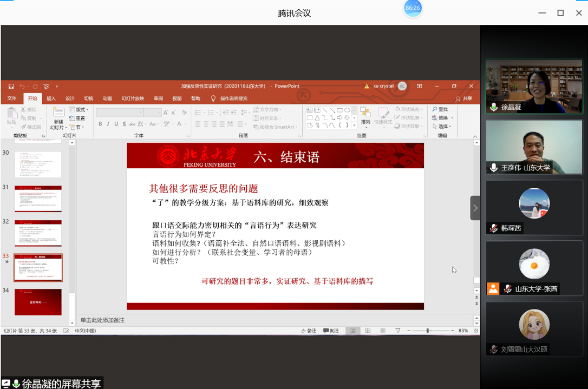Open the Find (查找) tool
The image size is (588, 389).
pos(440,109)
